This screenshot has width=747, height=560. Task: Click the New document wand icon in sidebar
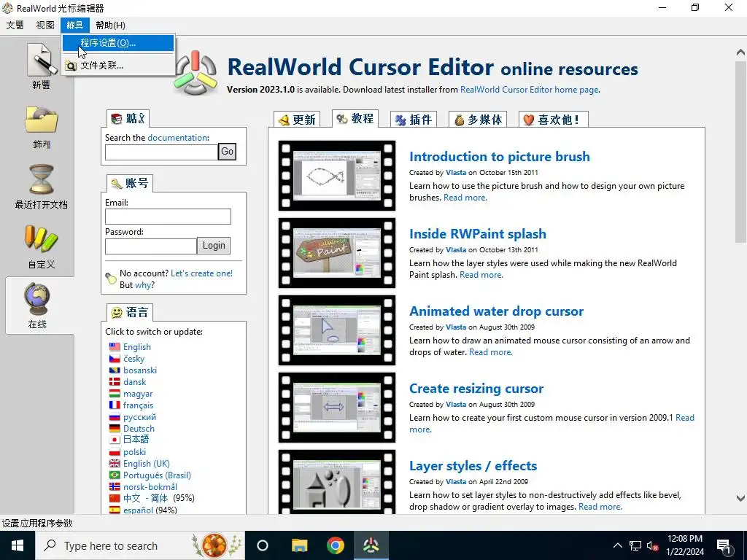[x=42, y=59]
